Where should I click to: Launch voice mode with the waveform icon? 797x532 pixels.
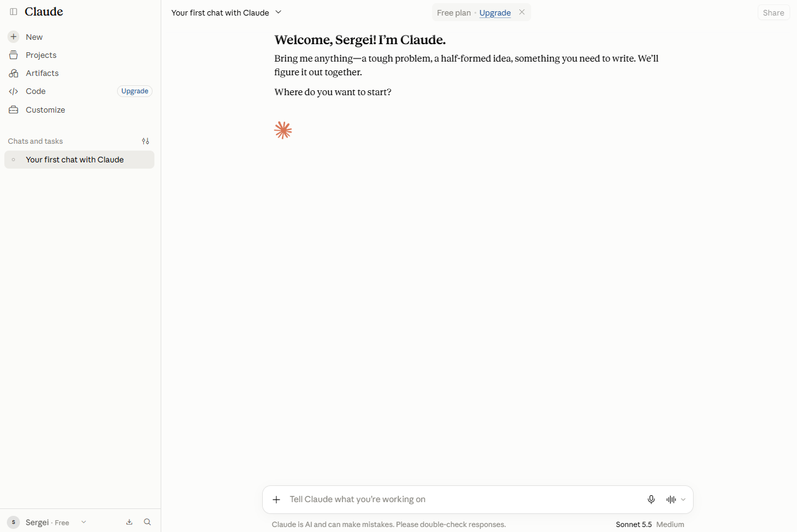[671, 500]
